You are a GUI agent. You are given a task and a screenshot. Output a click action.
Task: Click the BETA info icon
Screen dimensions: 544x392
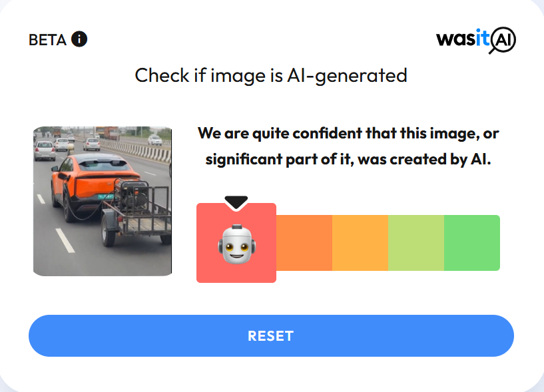(79, 39)
